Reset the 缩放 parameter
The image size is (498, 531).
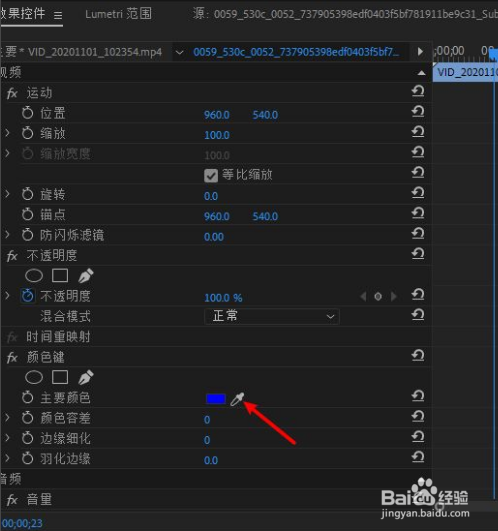click(418, 132)
